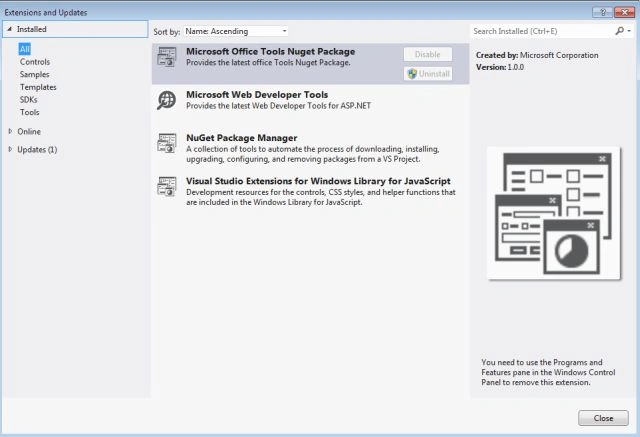Open the Sort by Name: Ascending dropdown

[x=236, y=31]
